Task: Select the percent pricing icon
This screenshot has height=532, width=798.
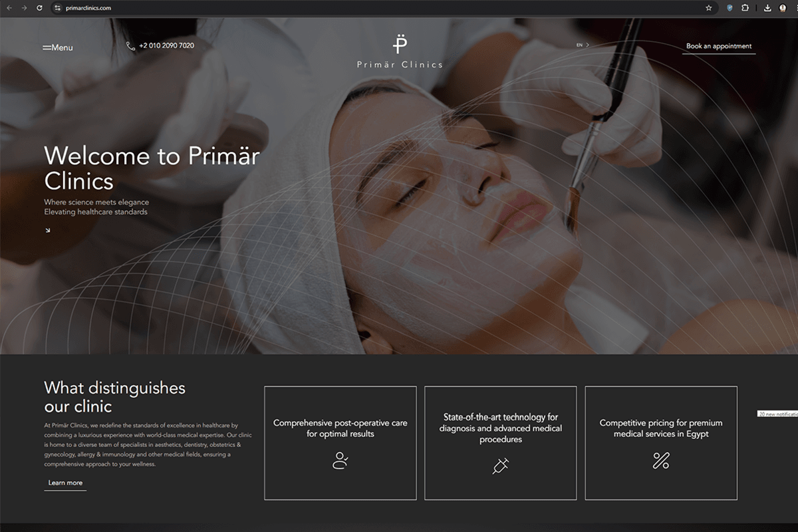Action: [661, 460]
